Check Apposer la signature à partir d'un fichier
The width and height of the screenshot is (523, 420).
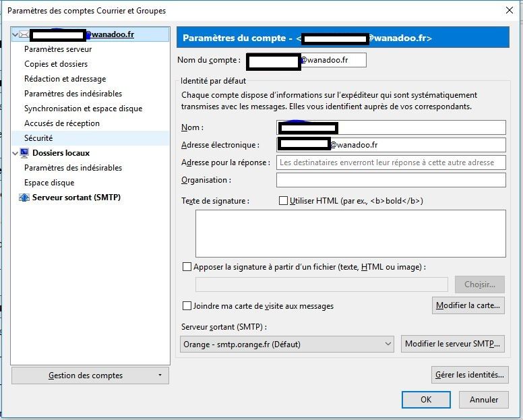click(x=187, y=267)
